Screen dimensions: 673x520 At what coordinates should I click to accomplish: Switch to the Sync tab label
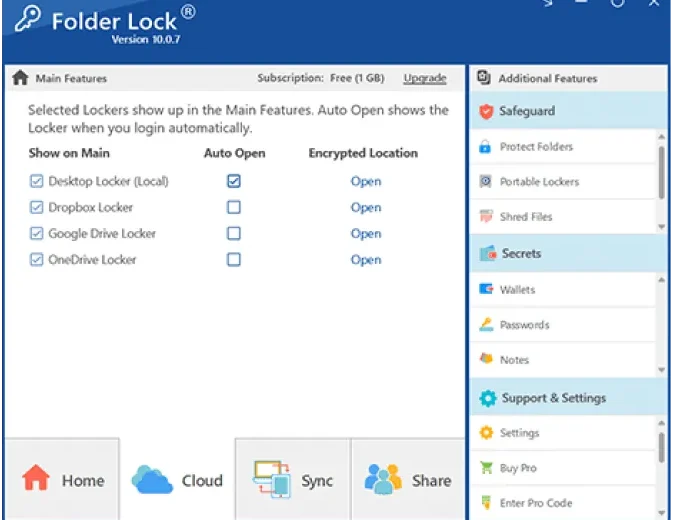pyautogui.click(x=317, y=481)
